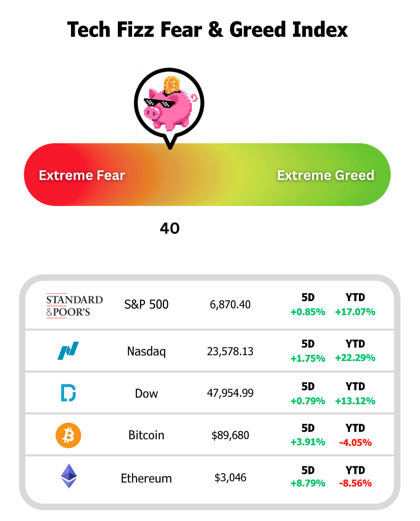Click the Ethereum diamond logo

click(x=68, y=476)
